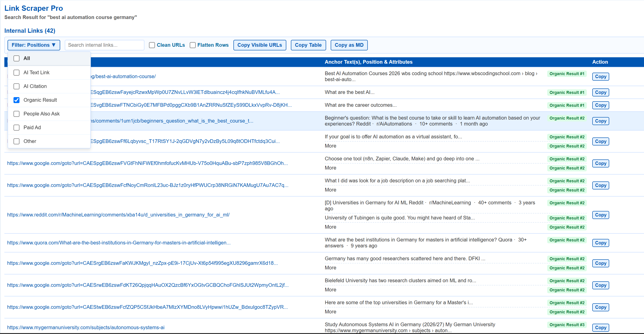
Task: Open the quora.com best-institutions-in-Germany link
Action: tap(119, 243)
